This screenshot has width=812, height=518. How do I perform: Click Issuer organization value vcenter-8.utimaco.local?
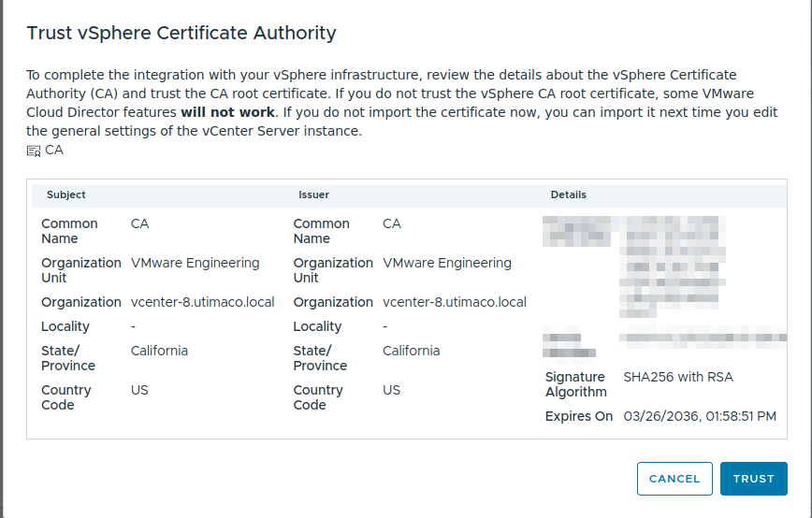(454, 302)
